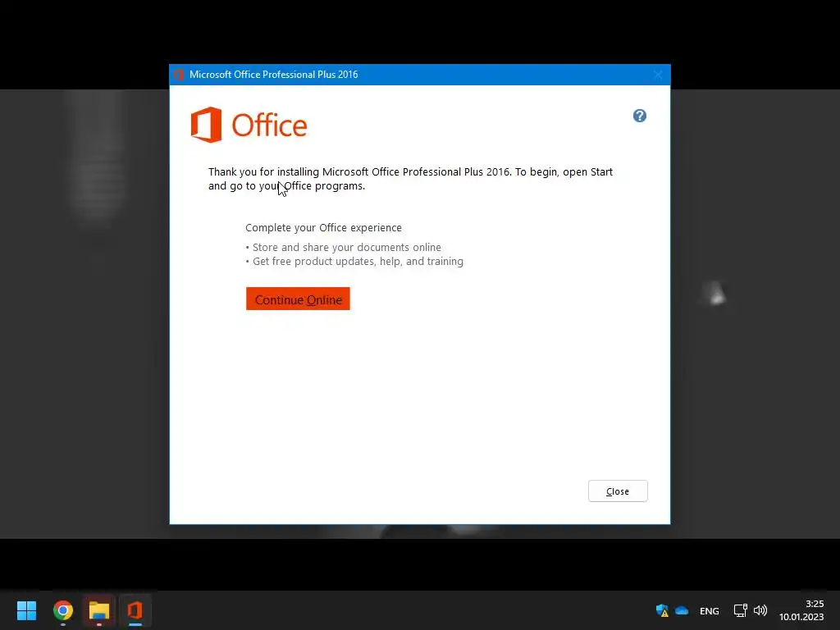The height and width of the screenshot is (630, 840).
Task: Click the "Complete your Office experience" heading
Action: coord(323,228)
